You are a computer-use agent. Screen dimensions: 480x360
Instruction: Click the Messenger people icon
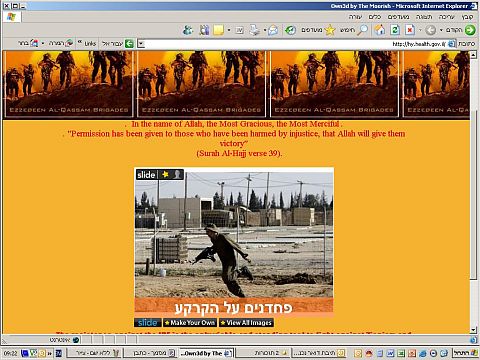click(188, 30)
